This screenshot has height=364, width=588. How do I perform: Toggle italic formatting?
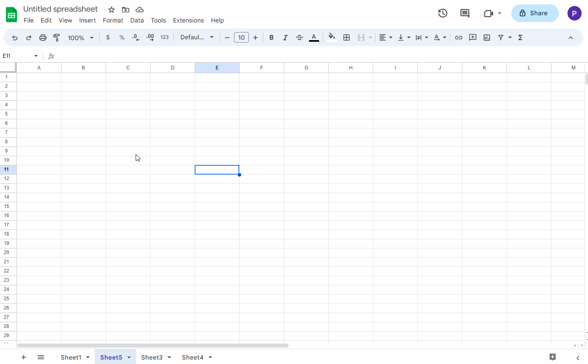pyautogui.click(x=285, y=37)
